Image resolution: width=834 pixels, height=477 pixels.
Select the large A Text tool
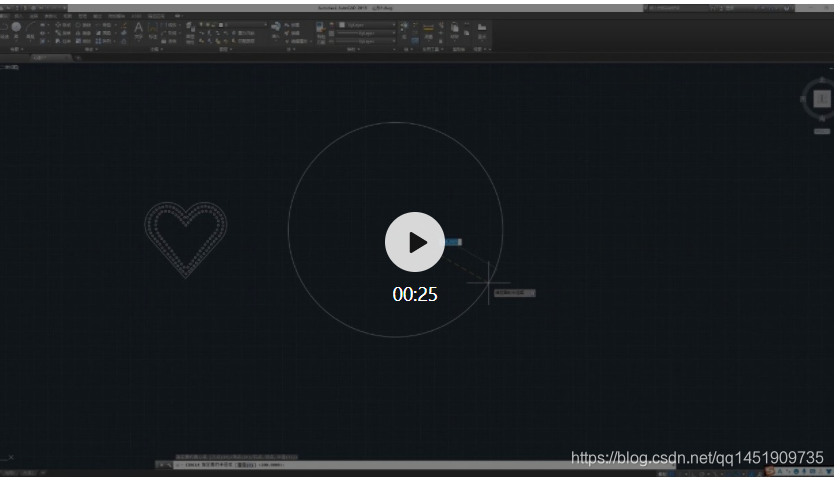click(138, 28)
